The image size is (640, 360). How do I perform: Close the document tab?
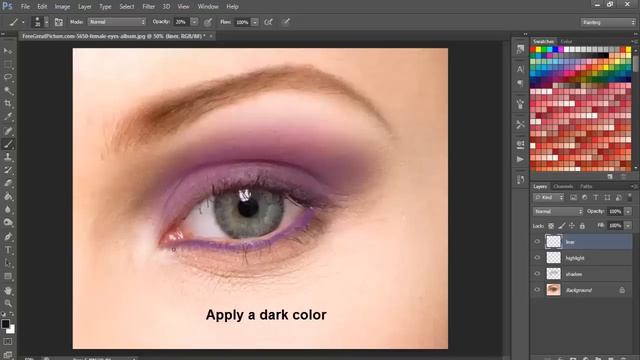(x=211, y=36)
